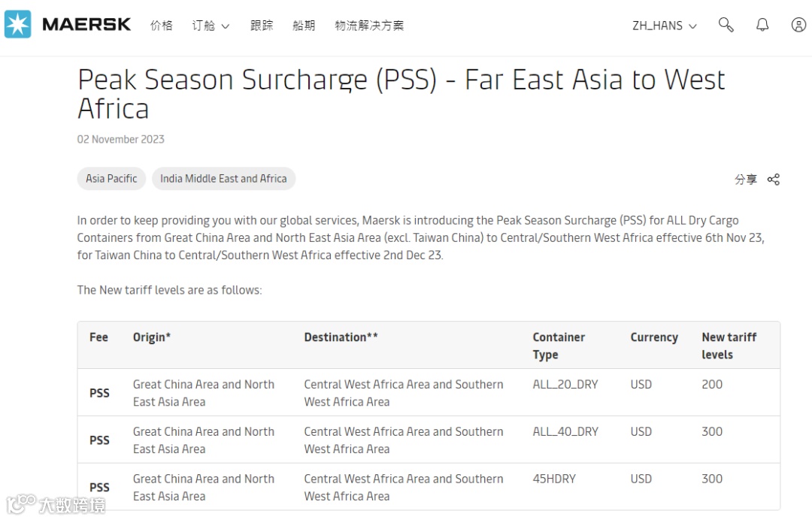
Task: Click the New tariff levels header
Action: click(x=729, y=346)
